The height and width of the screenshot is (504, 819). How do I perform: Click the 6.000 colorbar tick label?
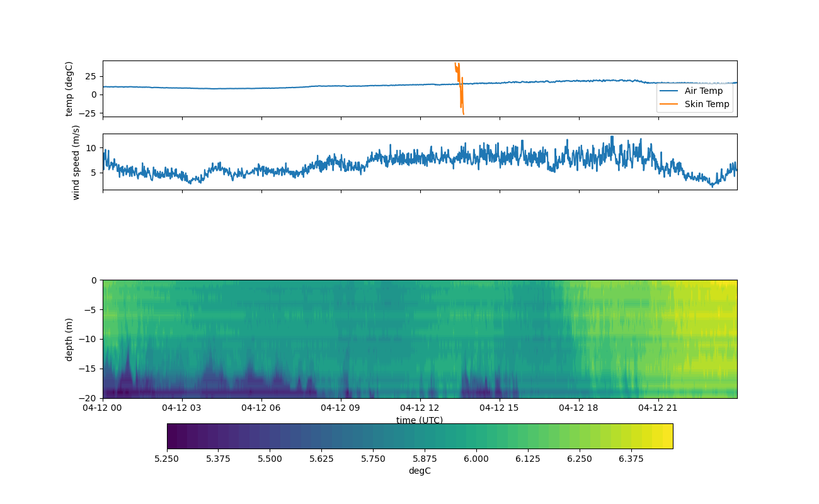476,459
